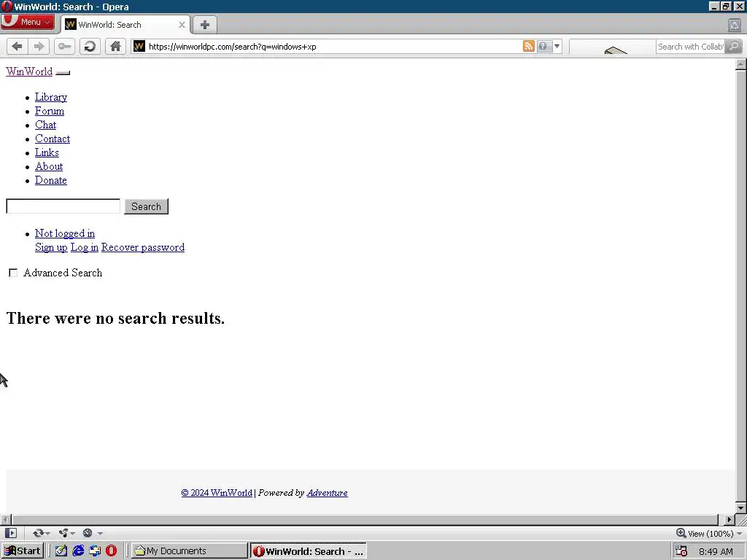Image resolution: width=747 pixels, height=560 pixels.
Task: Open the WinWorld home link at the top
Action: [29, 71]
